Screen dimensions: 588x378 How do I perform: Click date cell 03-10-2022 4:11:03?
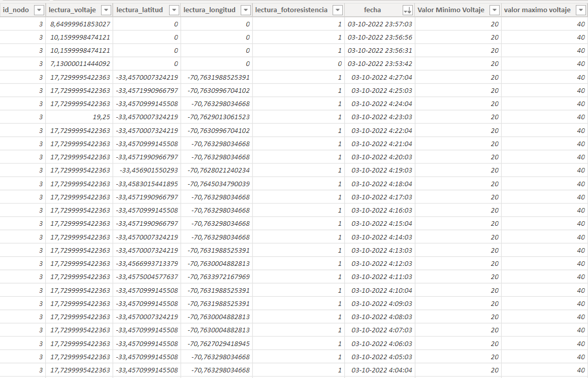point(379,277)
